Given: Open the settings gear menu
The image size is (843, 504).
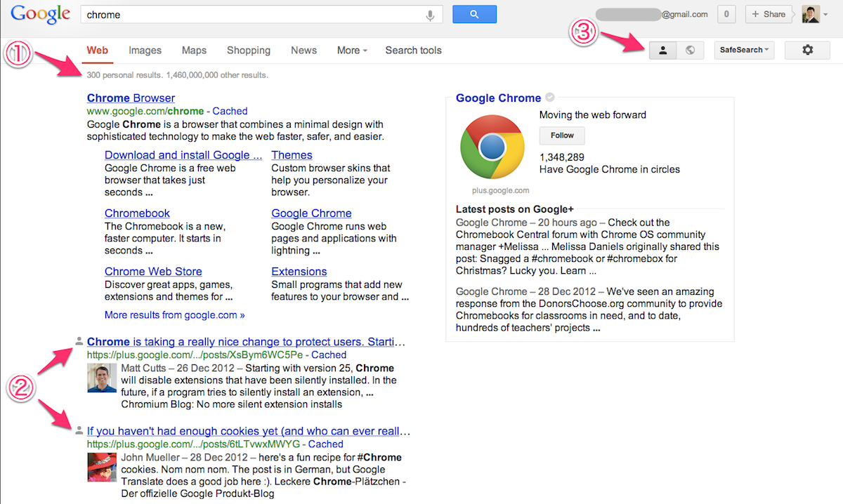Looking at the screenshot, I should 807,50.
